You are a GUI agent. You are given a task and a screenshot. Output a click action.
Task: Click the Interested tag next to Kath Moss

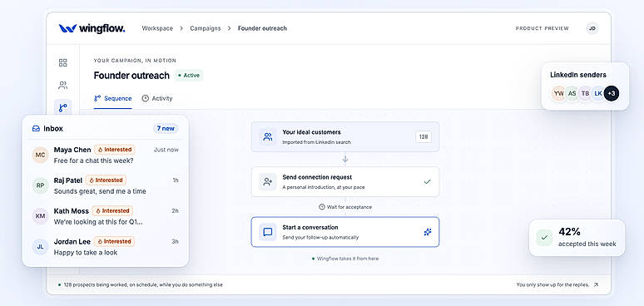[112, 211]
